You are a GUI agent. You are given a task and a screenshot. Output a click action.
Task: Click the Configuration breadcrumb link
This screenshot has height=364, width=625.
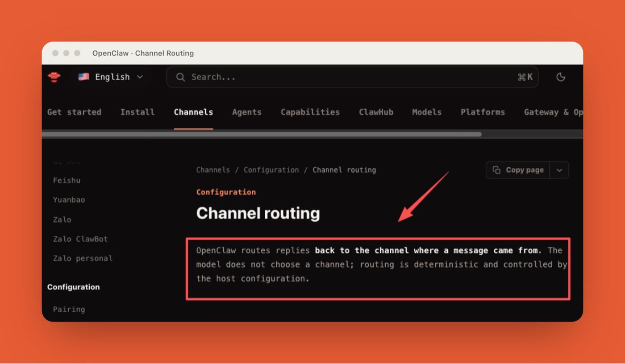coord(271,170)
